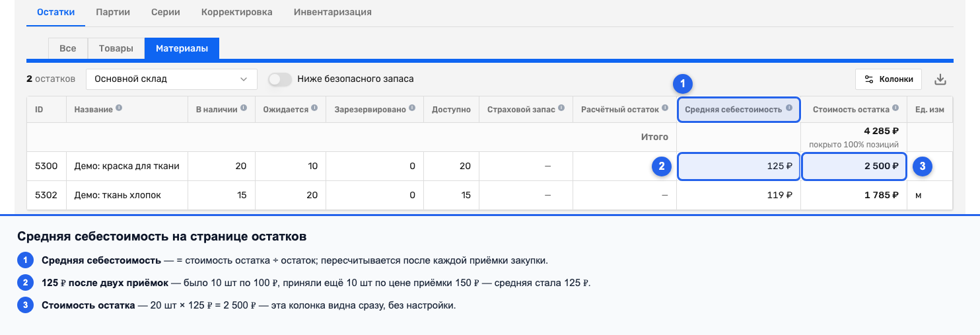Select the Все filter tab
Viewport: 980px width, 335px height.
[68, 48]
